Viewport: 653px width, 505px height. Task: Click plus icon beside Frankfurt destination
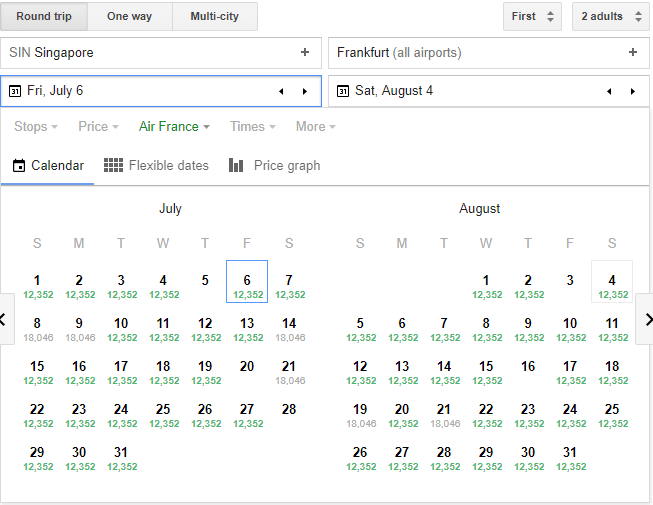(633, 52)
